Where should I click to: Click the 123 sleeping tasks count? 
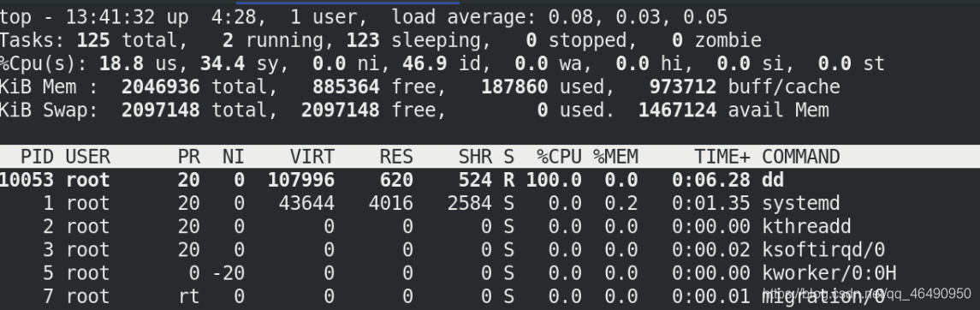click(363, 40)
